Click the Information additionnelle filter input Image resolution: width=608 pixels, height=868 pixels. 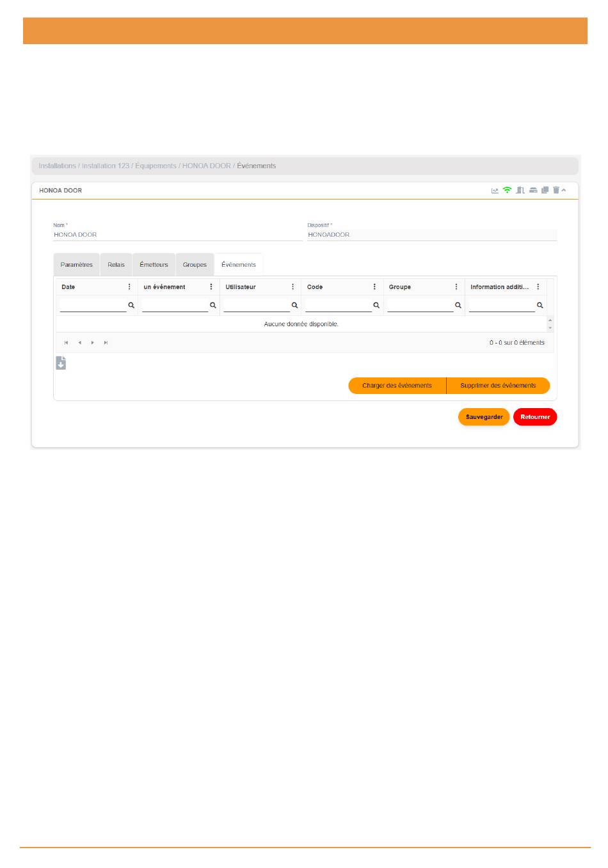coord(502,306)
